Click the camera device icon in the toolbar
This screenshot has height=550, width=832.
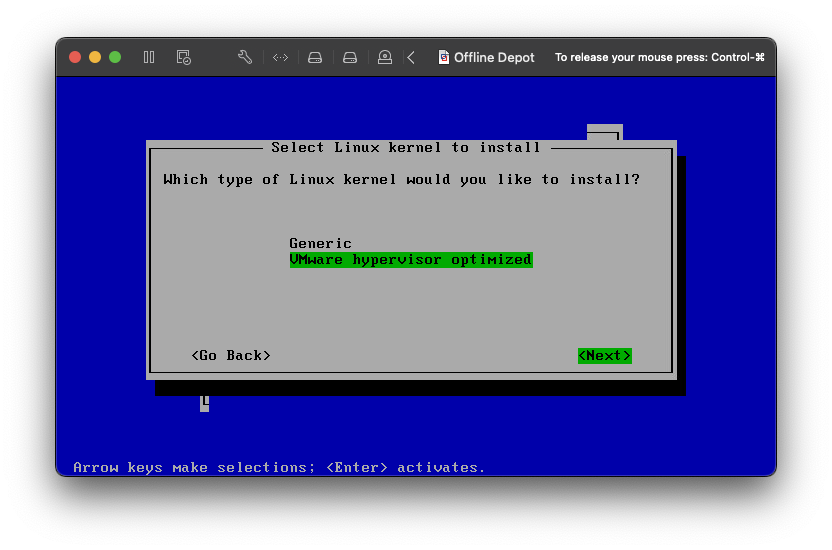[385, 57]
